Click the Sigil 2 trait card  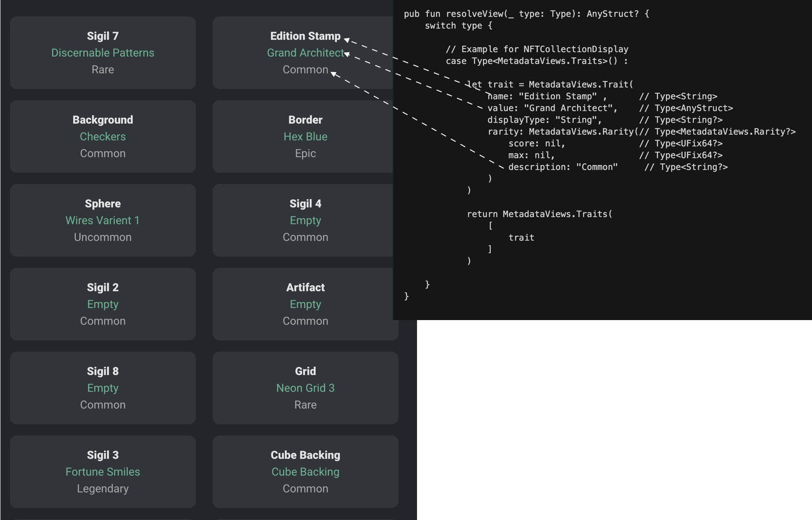103,304
